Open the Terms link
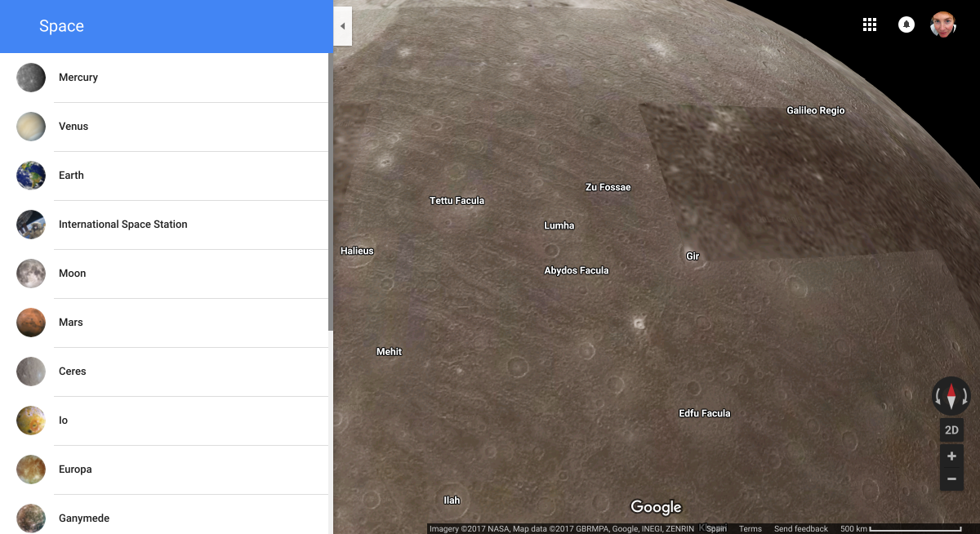The height and width of the screenshot is (534, 980). point(750,528)
